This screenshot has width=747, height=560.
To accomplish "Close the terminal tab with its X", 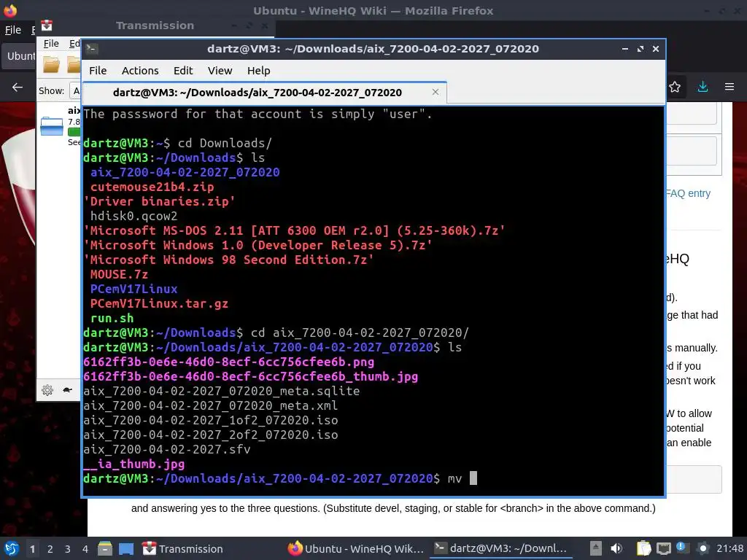I will pyautogui.click(x=436, y=92).
